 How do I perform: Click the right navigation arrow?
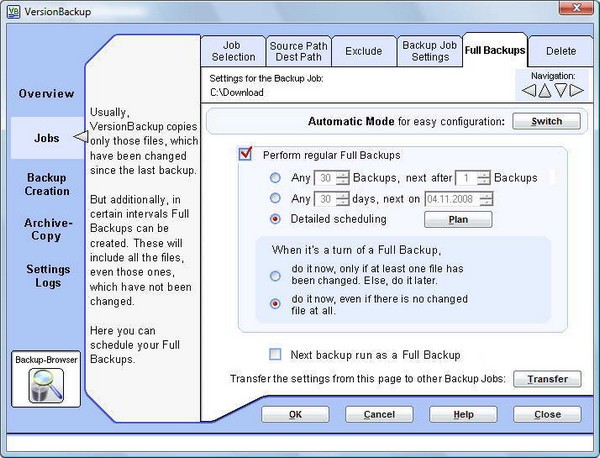point(577,91)
